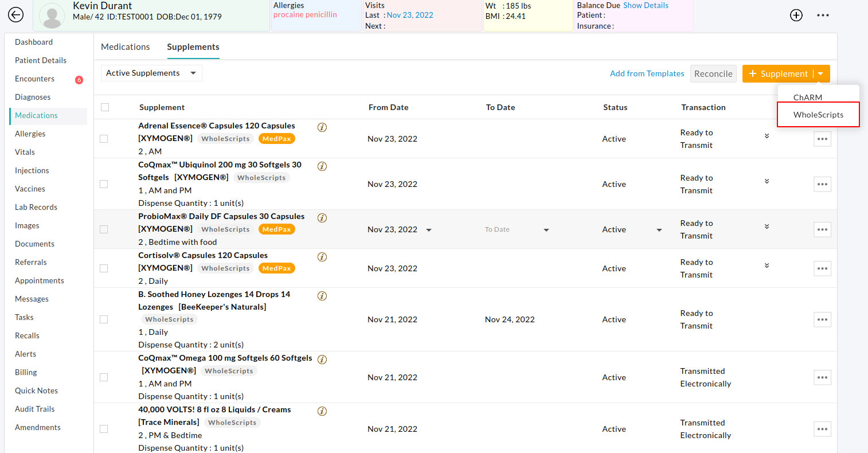The image size is (868, 453).
Task: Open the To Date picker on ProbioMax row
Action: point(546,229)
